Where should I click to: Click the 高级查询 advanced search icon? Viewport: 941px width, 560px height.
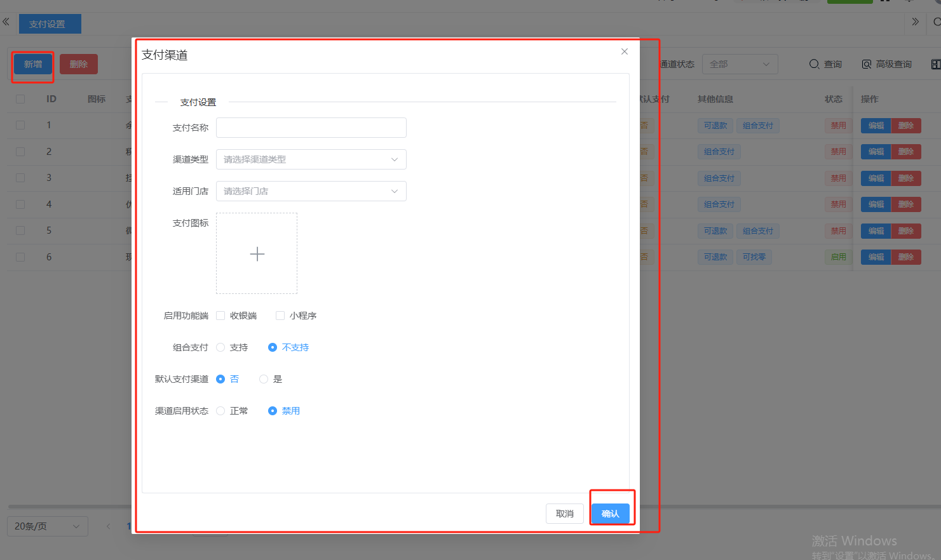tap(867, 64)
